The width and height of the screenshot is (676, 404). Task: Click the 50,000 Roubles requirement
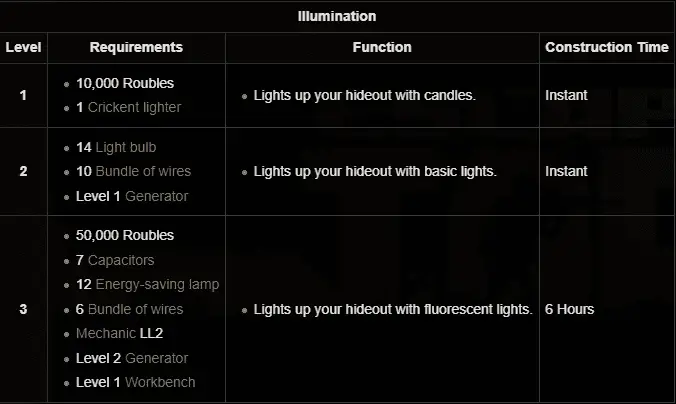[125, 235]
